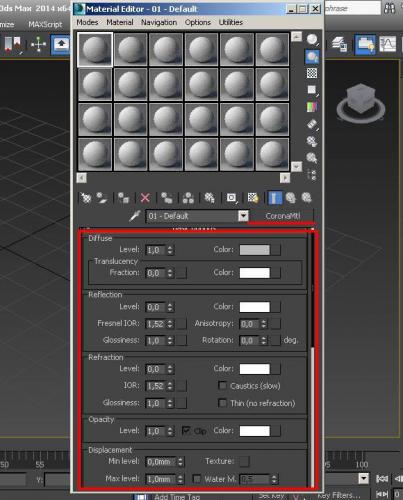Open MAXScript menu in 3ds Max
Image resolution: width=403 pixels, height=500 pixels.
click(45, 24)
